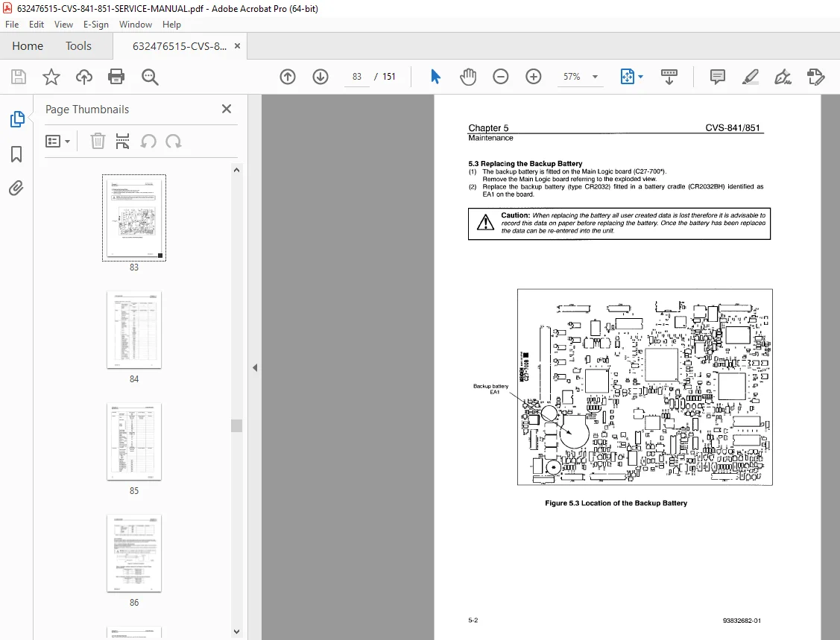This screenshot has width=840, height=640.
Task: Click the stamp tool icon in toolbar
Action: [x=815, y=77]
